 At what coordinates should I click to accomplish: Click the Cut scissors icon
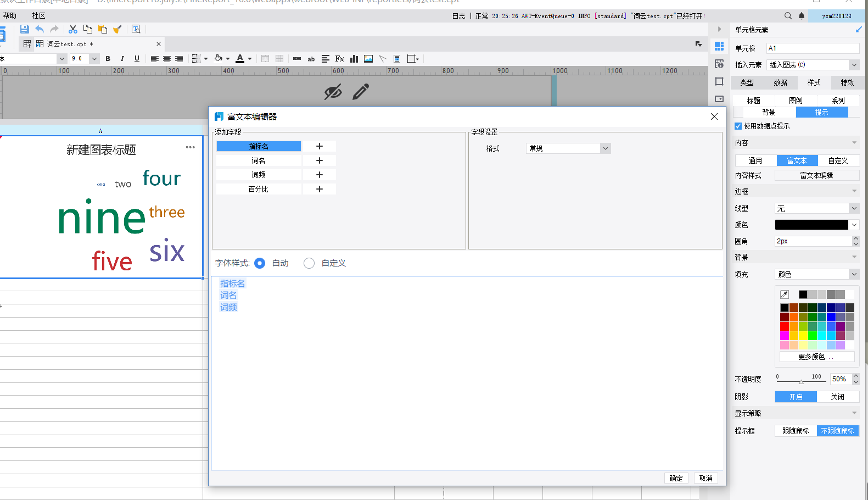73,29
